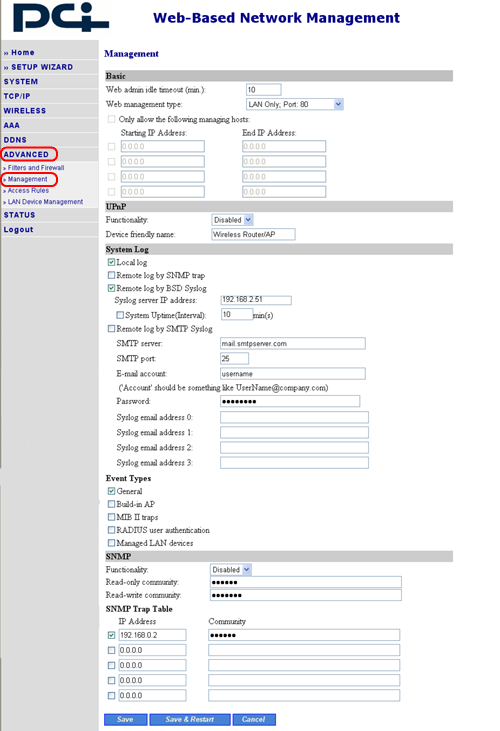The height and width of the screenshot is (731, 500).
Task: Open Filters and Firewall submenu link
Action: (36, 167)
